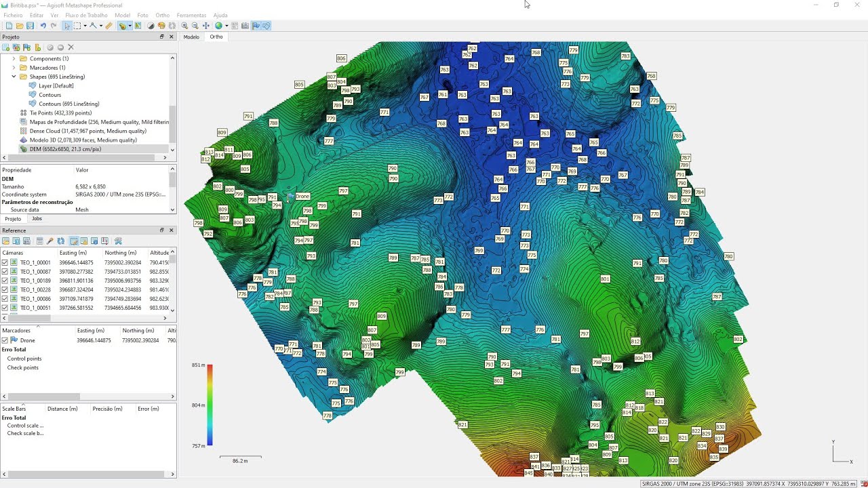Toggle Show Cameras camera icon
This screenshot has width=868, height=488.
tap(245, 26)
